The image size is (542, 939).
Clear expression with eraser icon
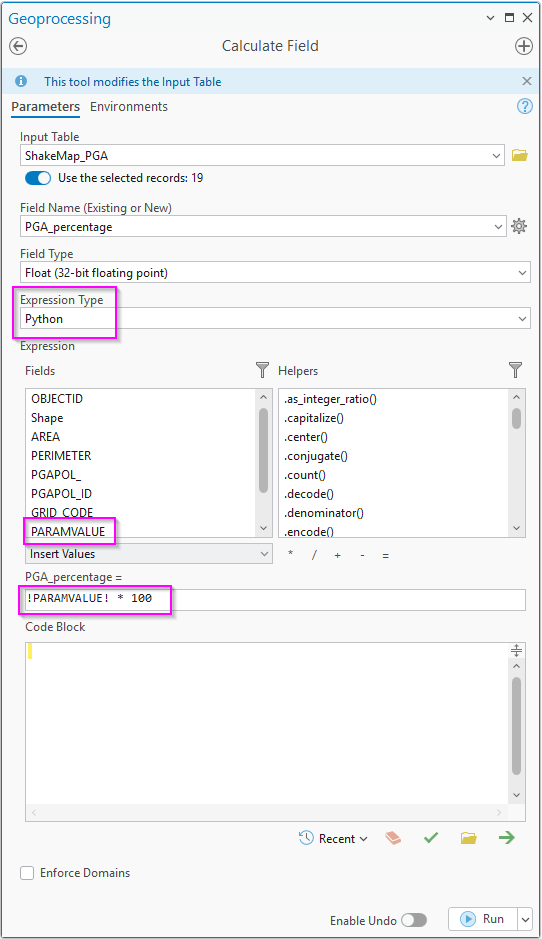[x=393, y=838]
